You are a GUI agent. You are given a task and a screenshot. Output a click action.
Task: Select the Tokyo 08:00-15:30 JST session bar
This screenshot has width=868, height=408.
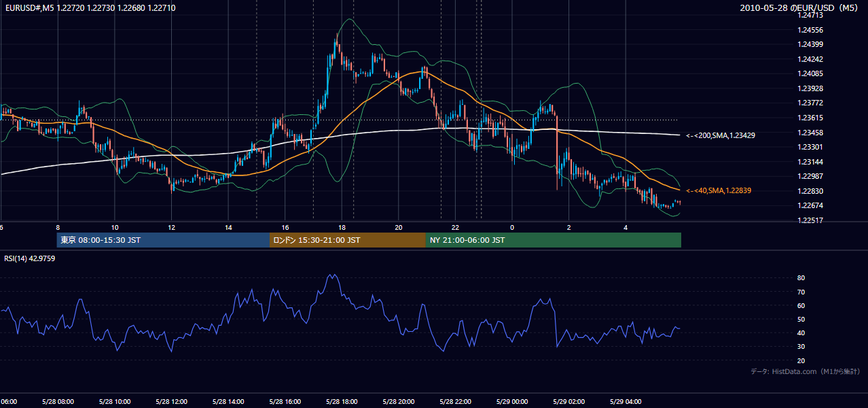tap(164, 240)
